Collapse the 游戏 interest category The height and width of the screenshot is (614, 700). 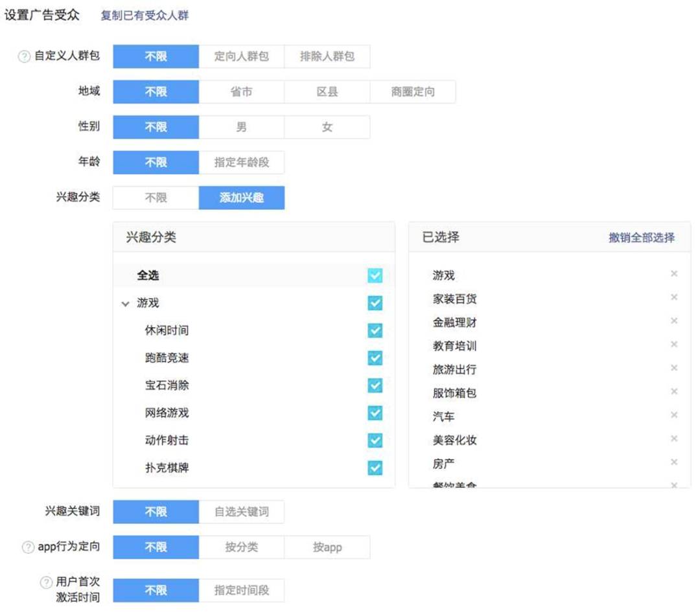(x=125, y=302)
